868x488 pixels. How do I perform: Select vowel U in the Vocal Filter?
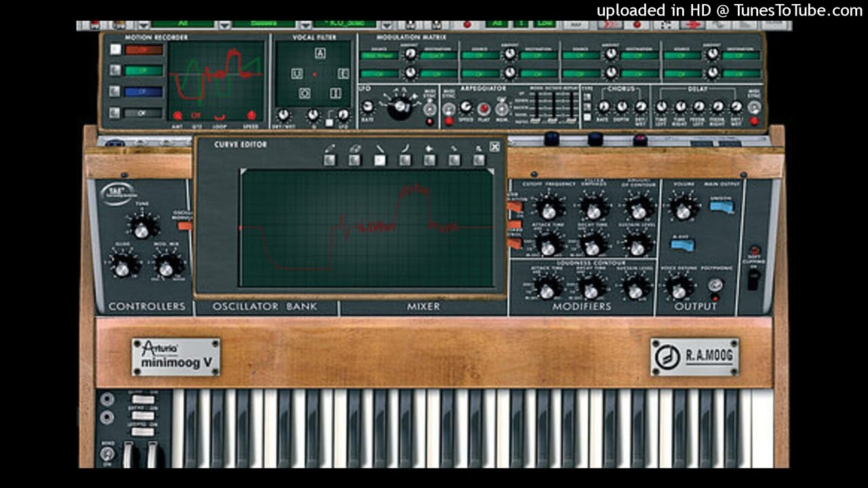click(297, 73)
